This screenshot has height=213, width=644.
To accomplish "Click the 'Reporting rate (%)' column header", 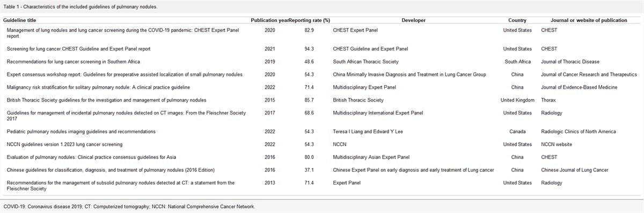I will click(309, 20).
